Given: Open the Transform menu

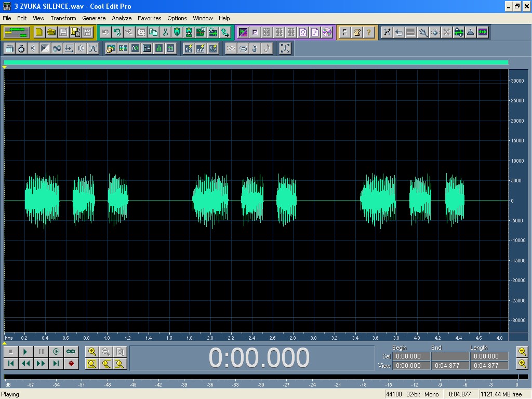Looking at the screenshot, I should coord(63,18).
